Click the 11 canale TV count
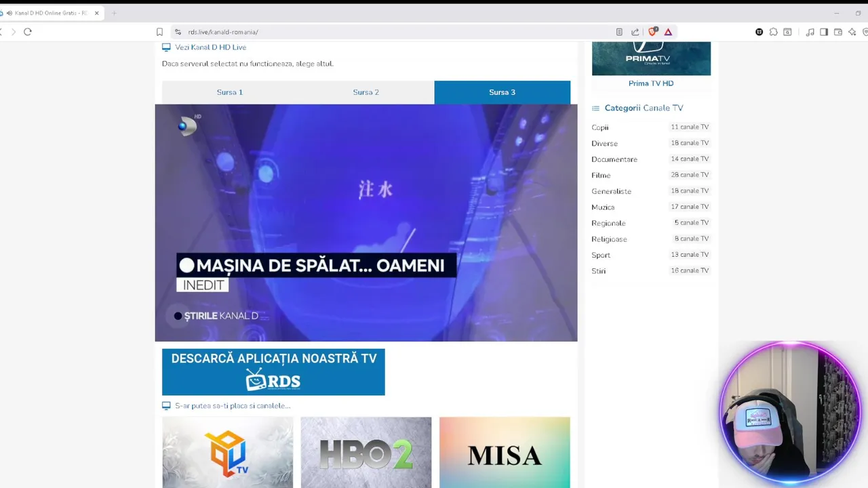This screenshot has height=488, width=868. [x=690, y=127]
